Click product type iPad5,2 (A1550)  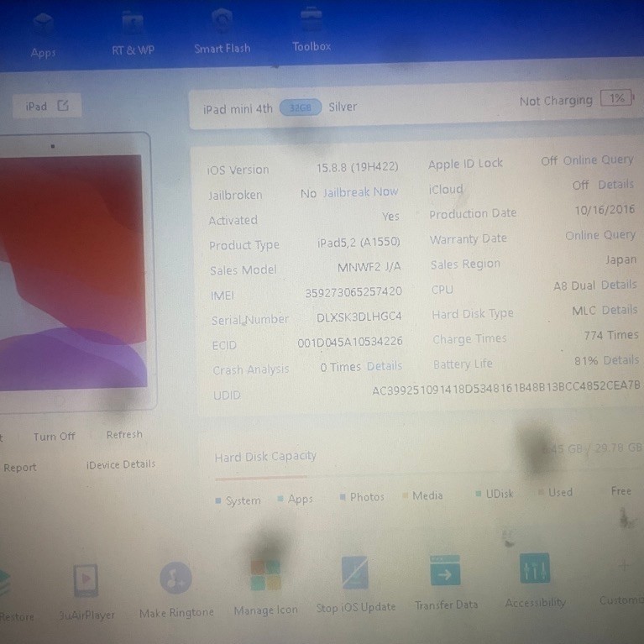click(x=359, y=242)
